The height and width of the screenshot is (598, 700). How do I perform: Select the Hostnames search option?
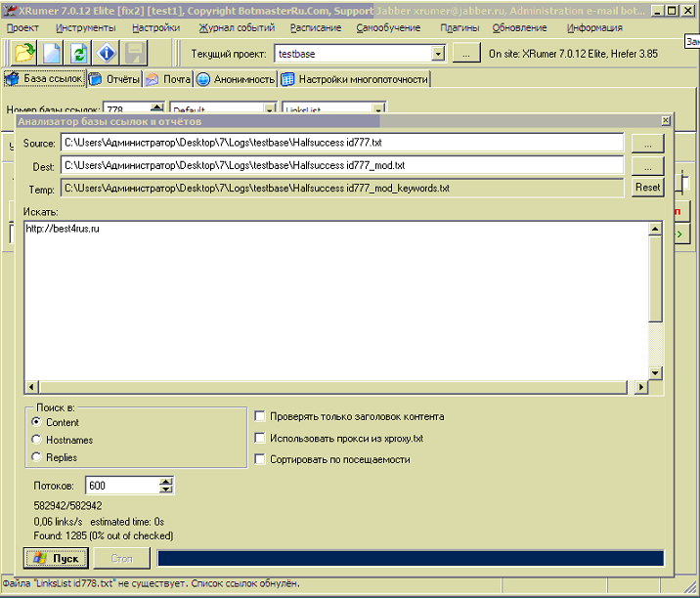click(x=38, y=440)
